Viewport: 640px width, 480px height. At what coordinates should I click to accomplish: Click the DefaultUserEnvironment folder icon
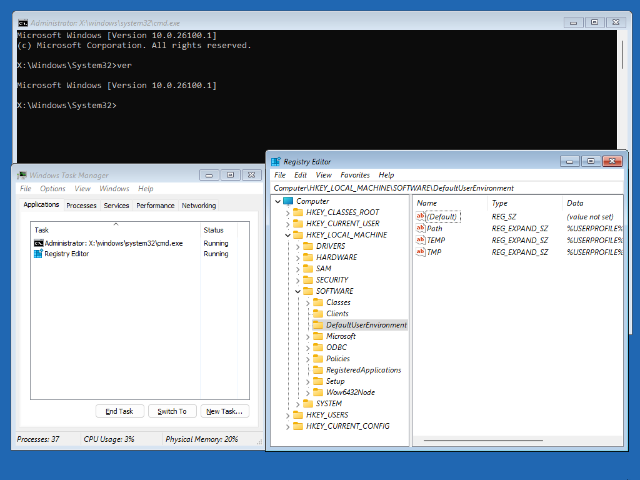[318, 325]
